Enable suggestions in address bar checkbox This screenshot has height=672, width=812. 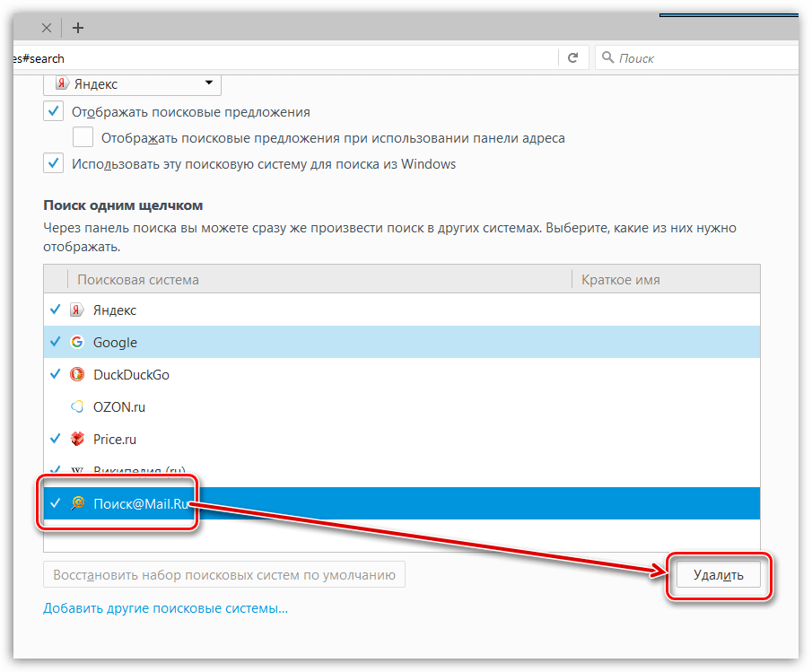(x=83, y=137)
